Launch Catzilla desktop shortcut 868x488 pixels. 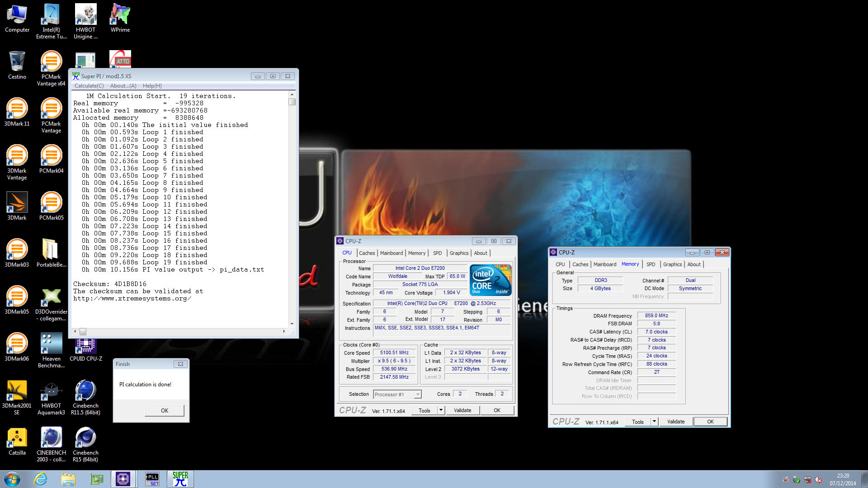click(17, 441)
